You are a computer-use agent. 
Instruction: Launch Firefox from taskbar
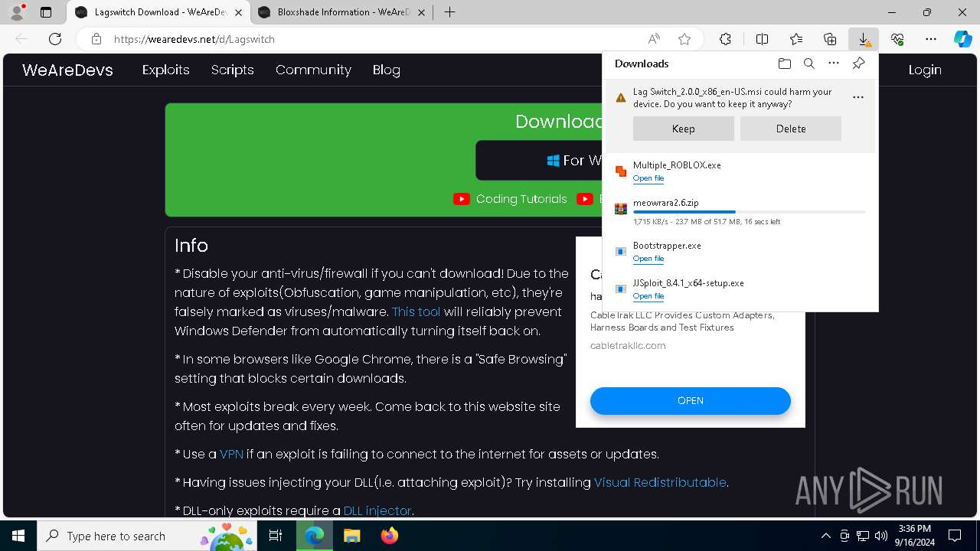tap(389, 536)
